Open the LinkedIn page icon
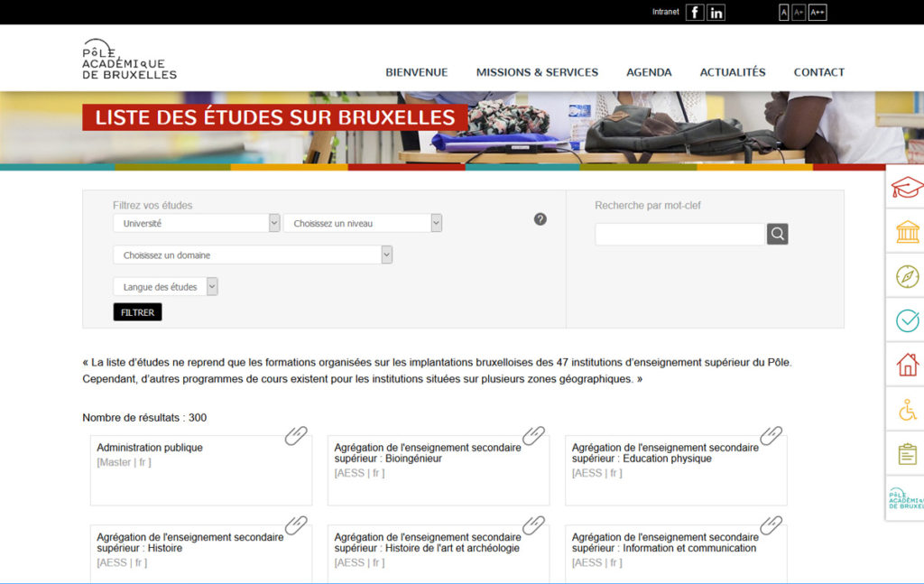Image resolution: width=924 pixels, height=584 pixels. click(x=716, y=13)
